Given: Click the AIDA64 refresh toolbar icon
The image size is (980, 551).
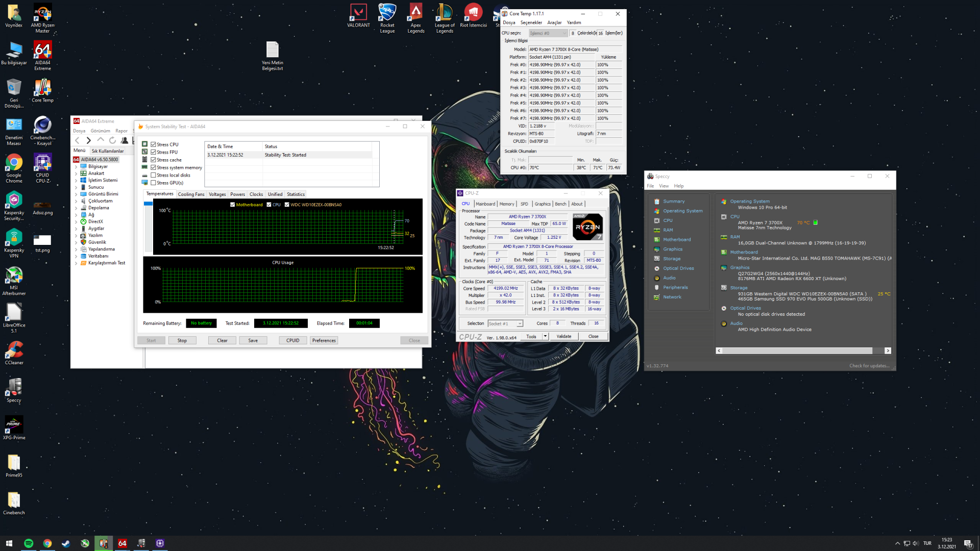Looking at the screenshot, I should click(112, 140).
